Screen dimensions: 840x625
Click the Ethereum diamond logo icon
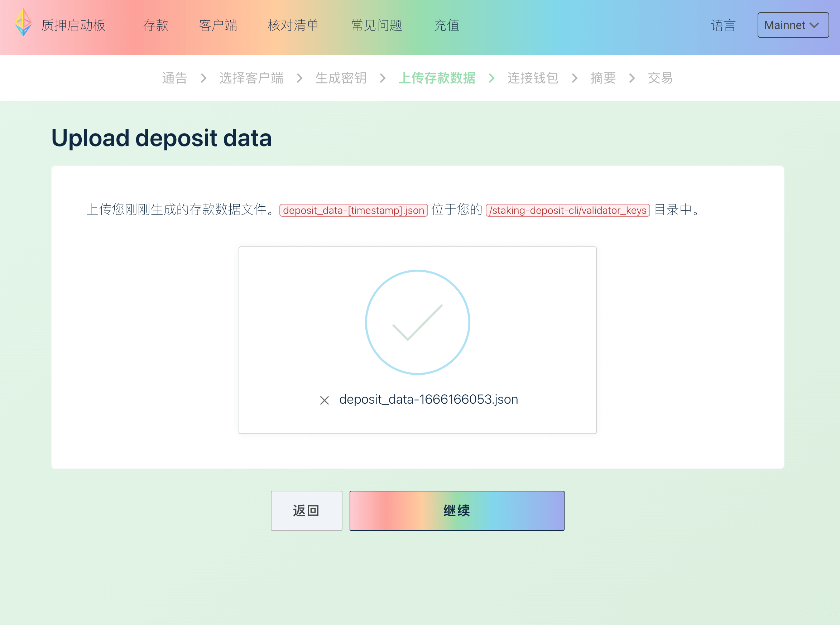(x=23, y=22)
